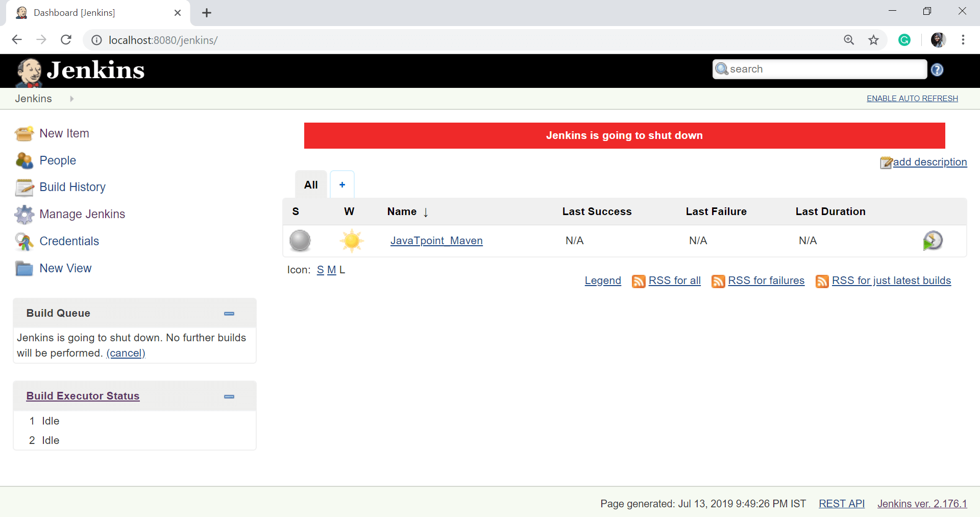Click the Last Failure column header

(716, 212)
